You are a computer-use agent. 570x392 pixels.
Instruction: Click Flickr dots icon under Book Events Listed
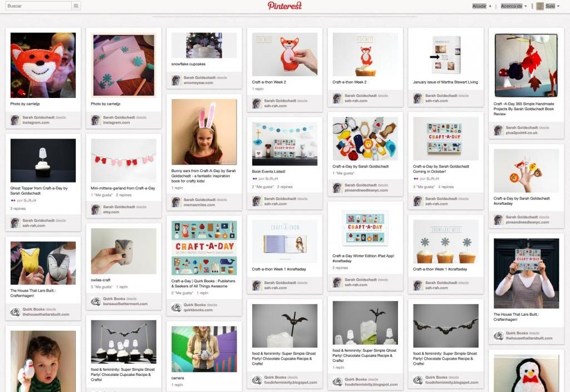(255, 179)
